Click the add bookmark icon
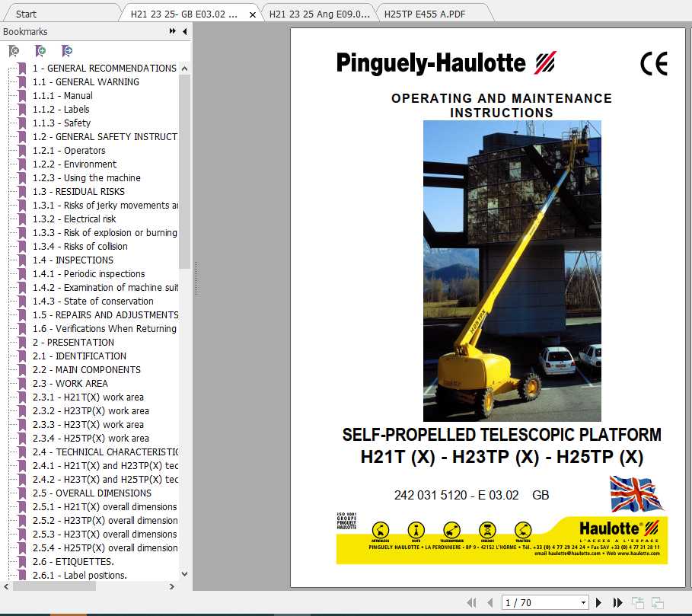The height and width of the screenshot is (616, 692). 40,51
